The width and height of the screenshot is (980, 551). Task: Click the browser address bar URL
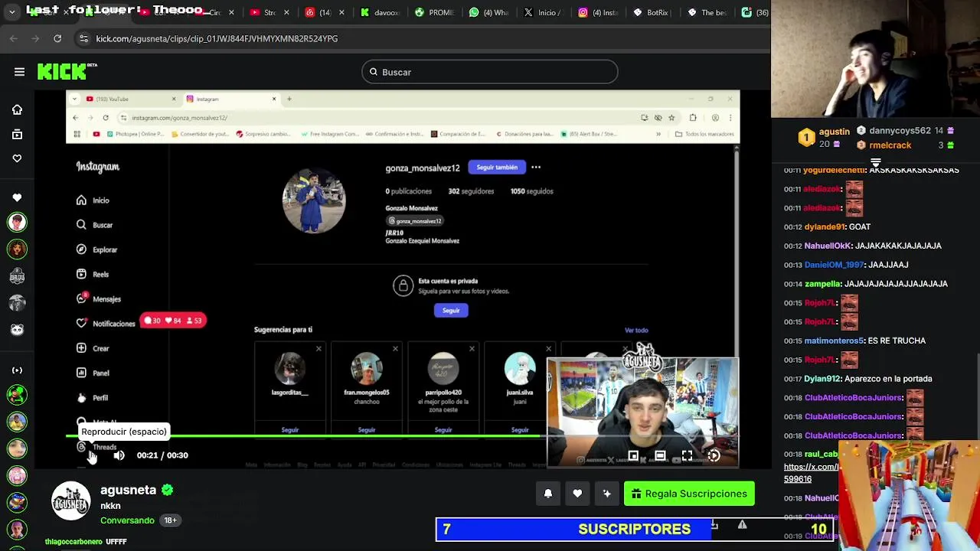pos(217,38)
